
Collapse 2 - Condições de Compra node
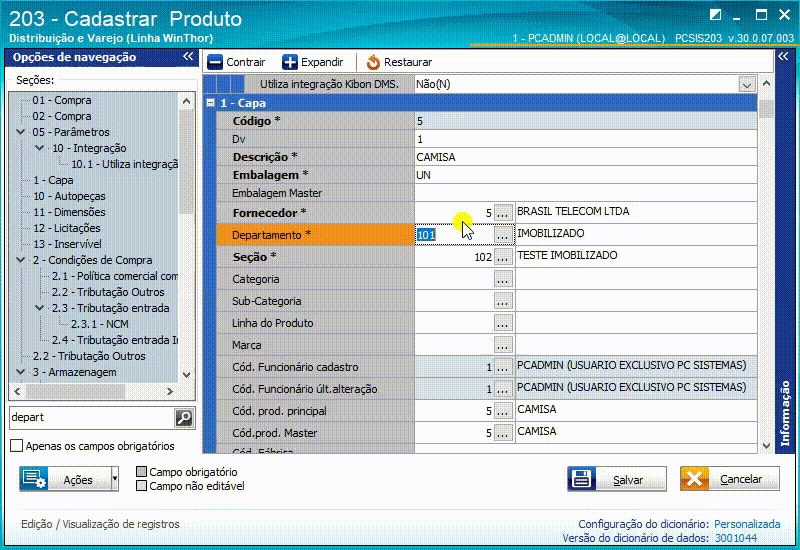pos(21,260)
